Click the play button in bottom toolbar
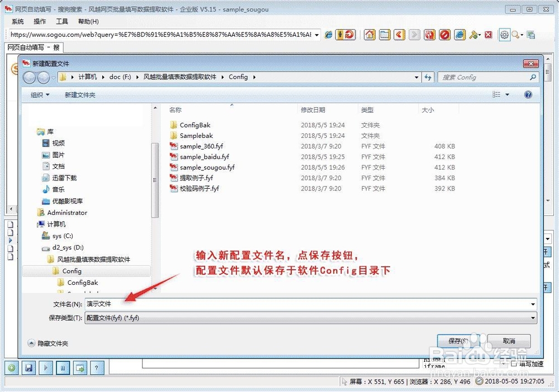The width and height of the screenshot is (559, 392). click(46, 368)
